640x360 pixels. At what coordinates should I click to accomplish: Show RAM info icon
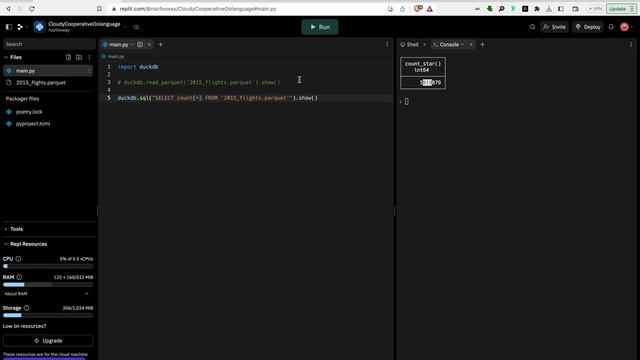tap(19, 277)
